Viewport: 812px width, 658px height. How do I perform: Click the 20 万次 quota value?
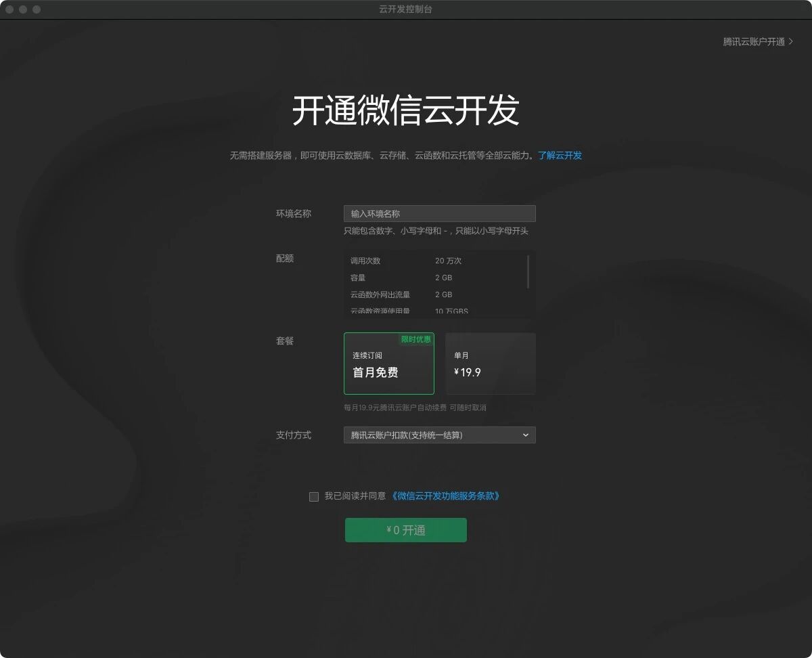449,261
